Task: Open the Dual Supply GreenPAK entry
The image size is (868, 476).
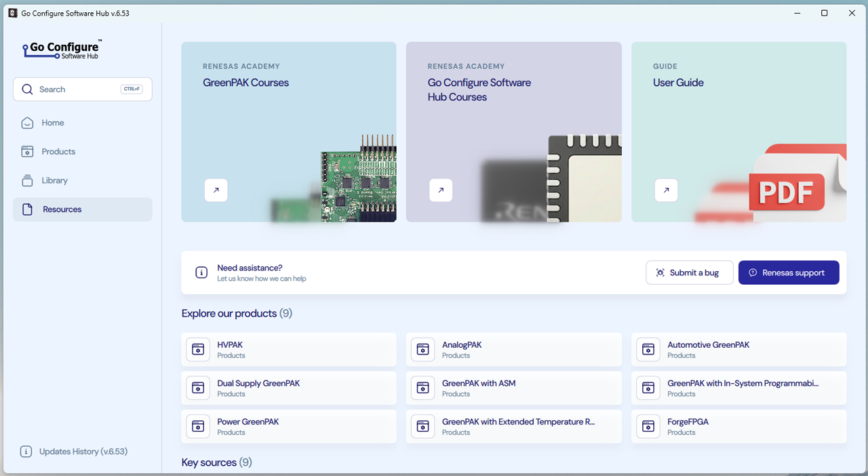Action: [x=289, y=388]
